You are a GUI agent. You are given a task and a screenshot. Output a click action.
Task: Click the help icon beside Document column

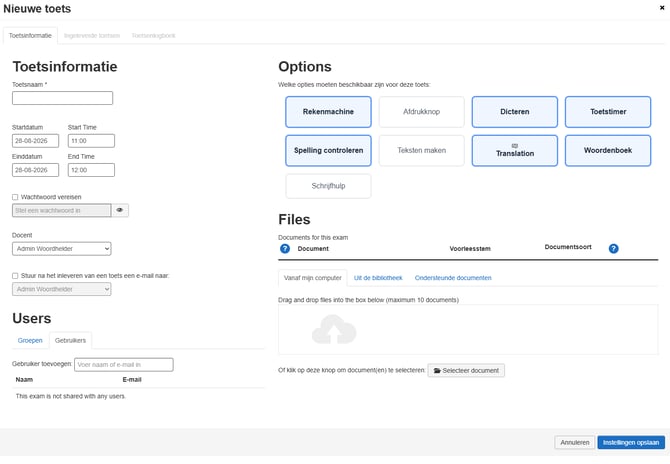[285, 249]
